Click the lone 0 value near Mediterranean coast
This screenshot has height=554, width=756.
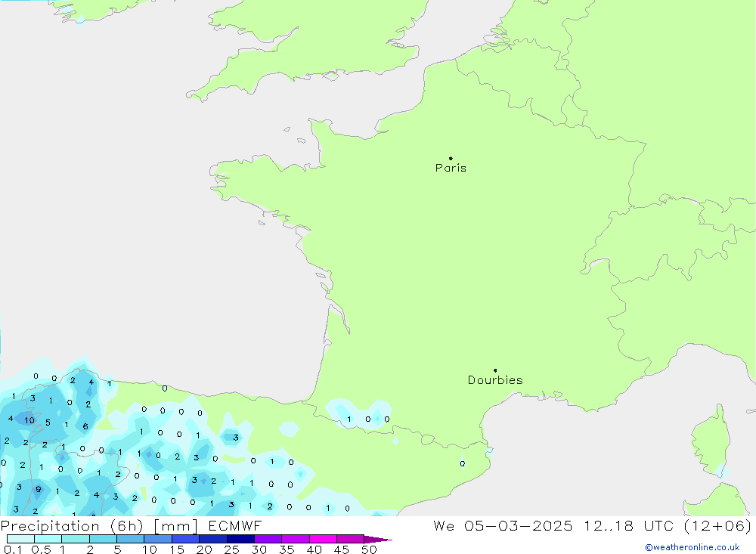click(x=463, y=464)
